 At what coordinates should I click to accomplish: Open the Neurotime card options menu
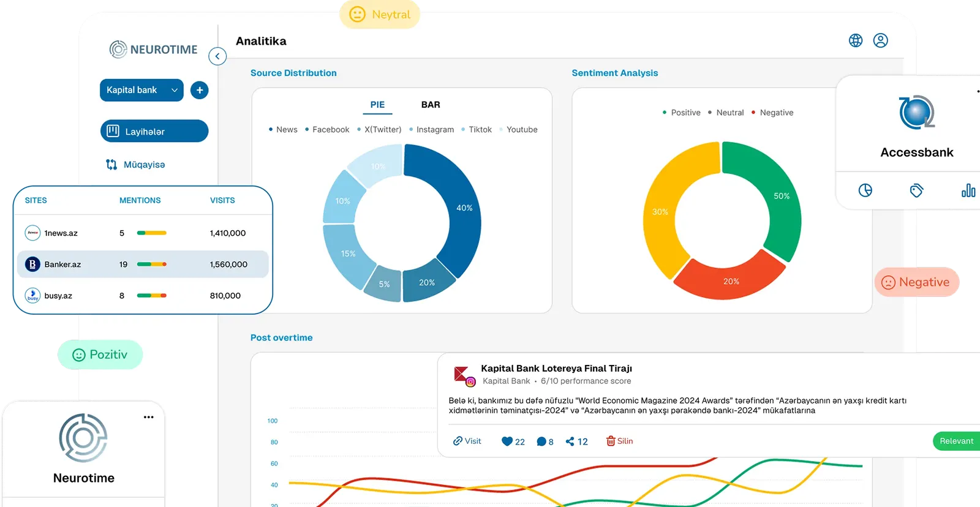coord(149,417)
